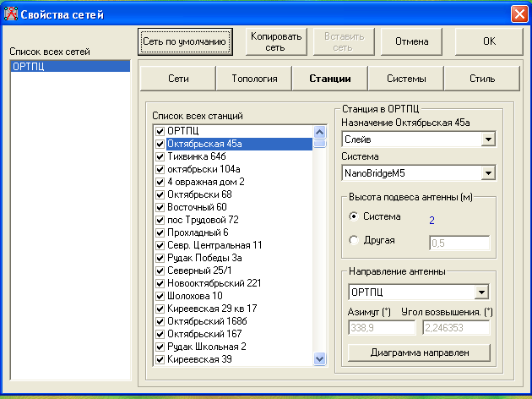Switch to the Топология tab
Screen dimensions: 532x399
254,79
